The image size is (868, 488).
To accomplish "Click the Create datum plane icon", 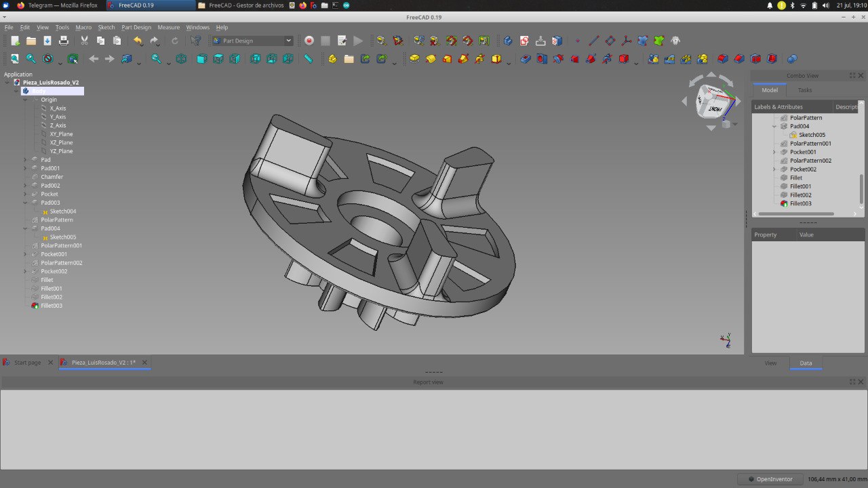I will (x=610, y=41).
